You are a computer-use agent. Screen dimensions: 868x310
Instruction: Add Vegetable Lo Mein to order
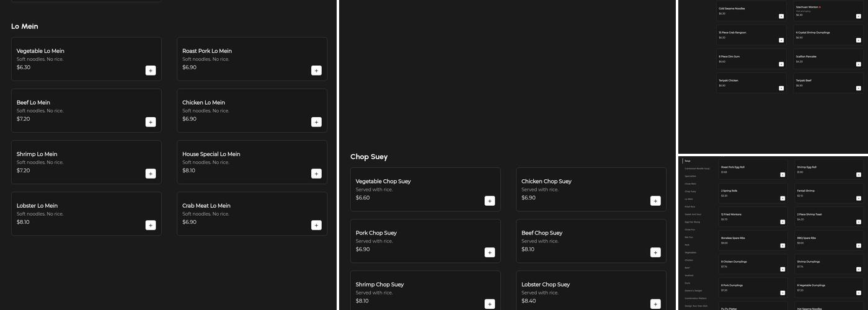[x=151, y=71]
